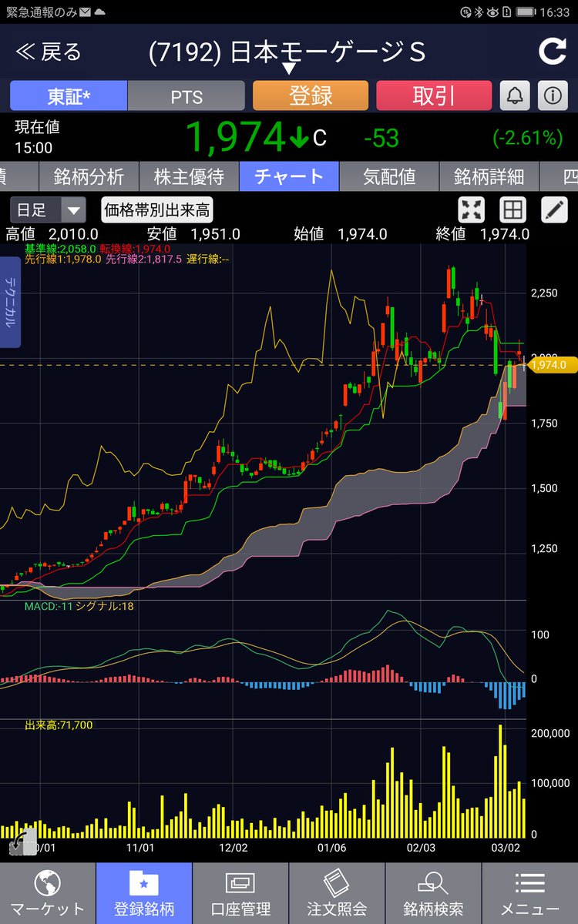Viewport: 578px width, 924px height.
Task: Tap the 転換線:1,974.0 indicator label
Action: (x=136, y=249)
